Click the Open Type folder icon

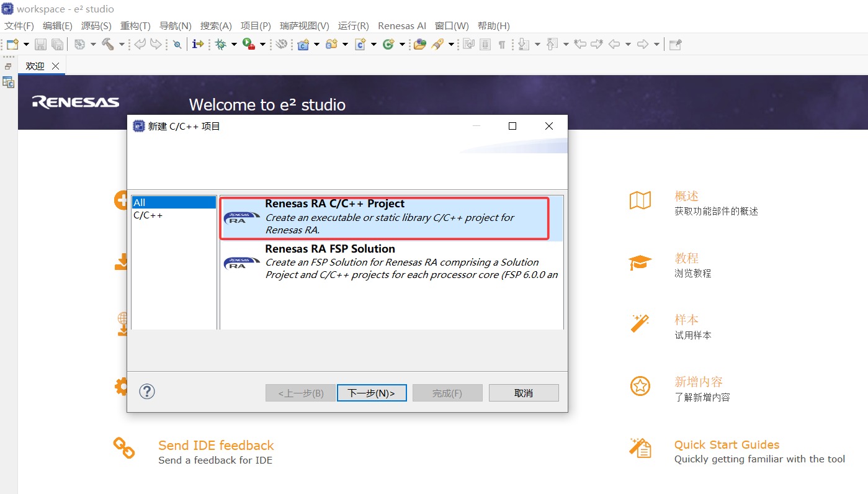pos(420,44)
